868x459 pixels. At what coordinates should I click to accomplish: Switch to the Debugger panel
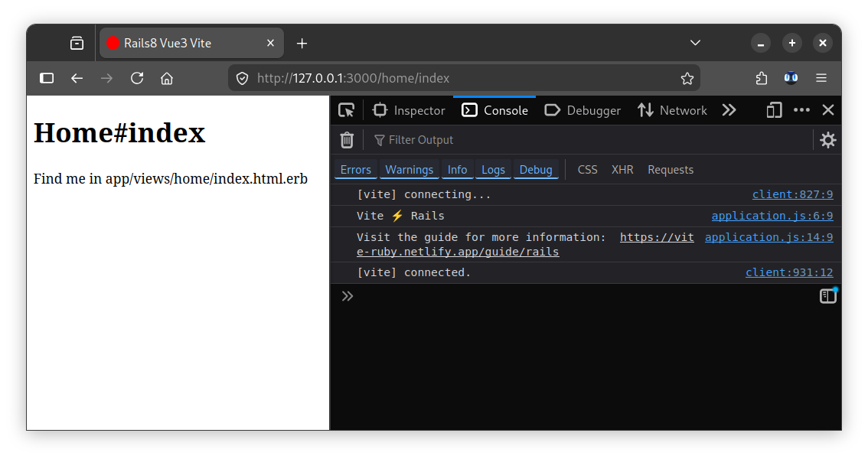pyautogui.click(x=583, y=111)
